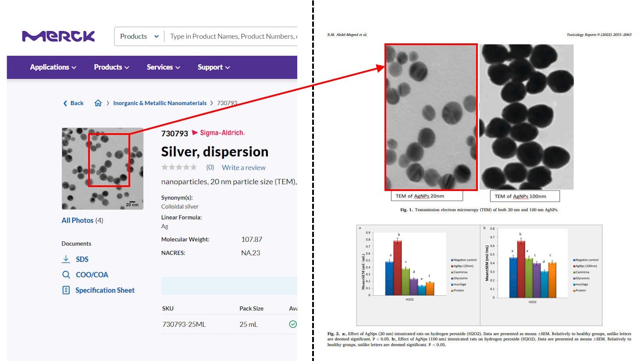Open the Services dropdown menu

coord(163,67)
